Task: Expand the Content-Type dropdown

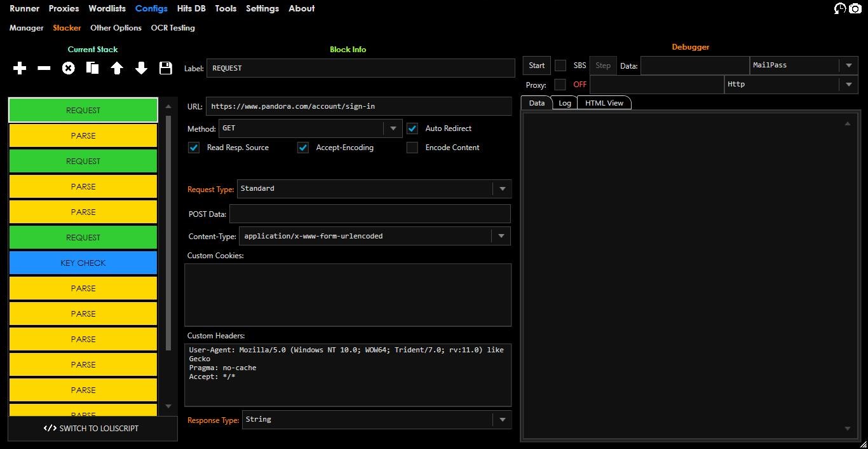Action: (501, 236)
